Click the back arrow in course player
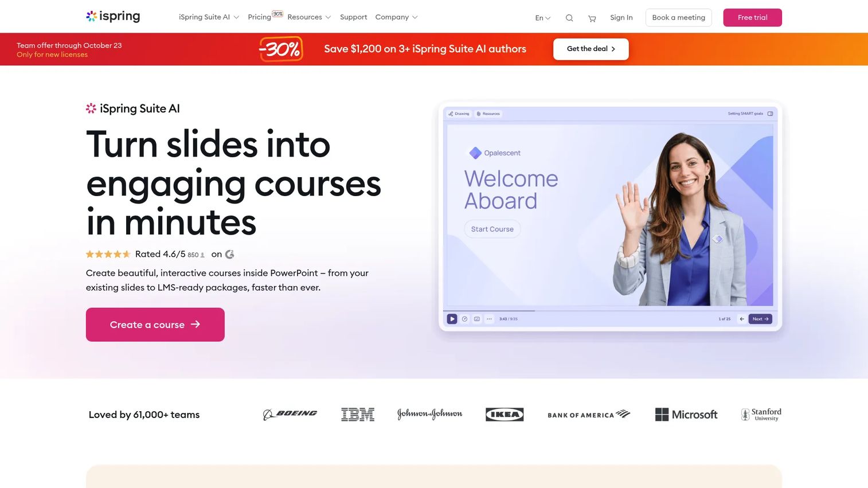Screen dimensions: 868x488 [x=742, y=319]
